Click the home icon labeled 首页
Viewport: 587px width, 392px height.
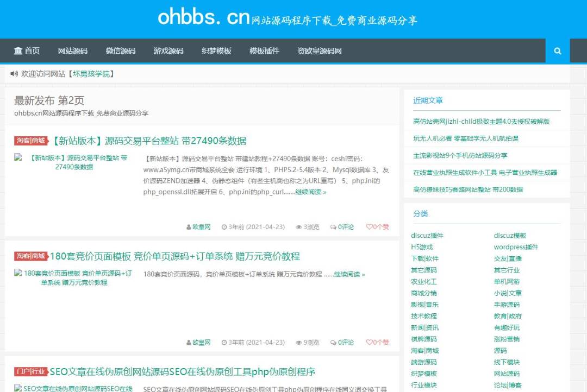point(19,51)
